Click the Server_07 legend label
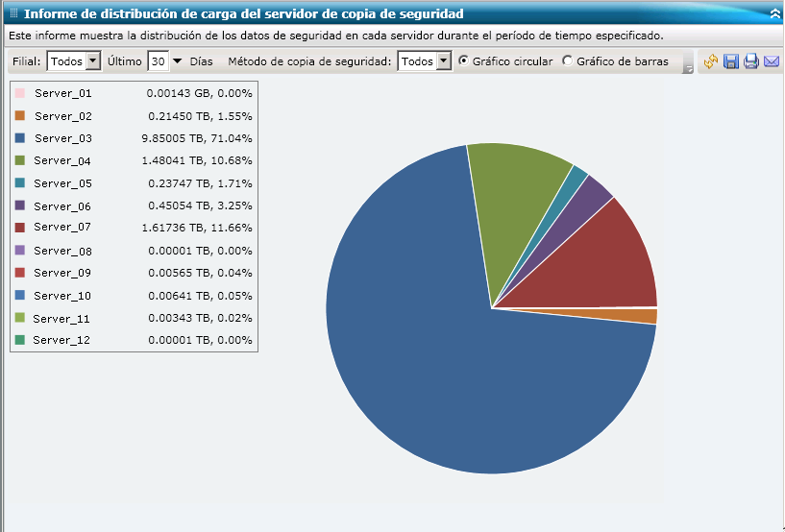 pyautogui.click(x=62, y=228)
